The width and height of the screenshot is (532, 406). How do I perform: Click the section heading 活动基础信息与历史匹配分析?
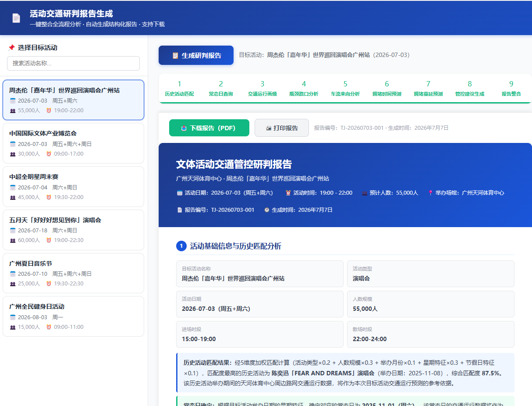tap(236, 246)
